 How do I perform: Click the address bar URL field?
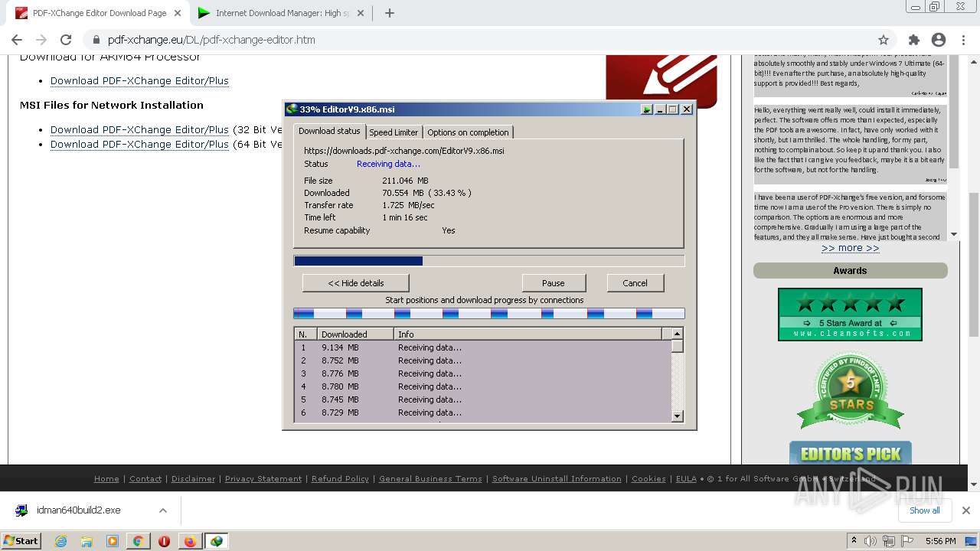pos(490,40)
